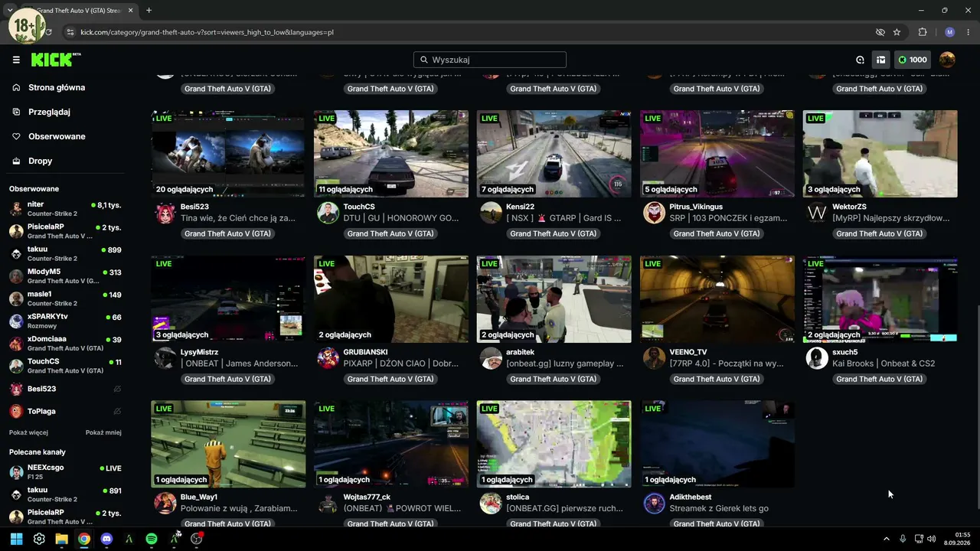980x551 pixels.
Task: Open WektorZS stream thumbnail
Action: [880, 154]
